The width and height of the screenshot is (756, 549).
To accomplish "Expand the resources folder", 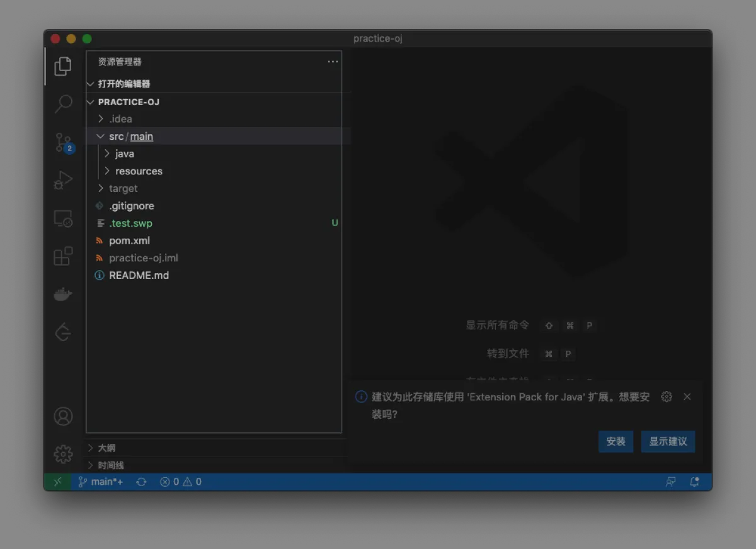I will [139, 171].
